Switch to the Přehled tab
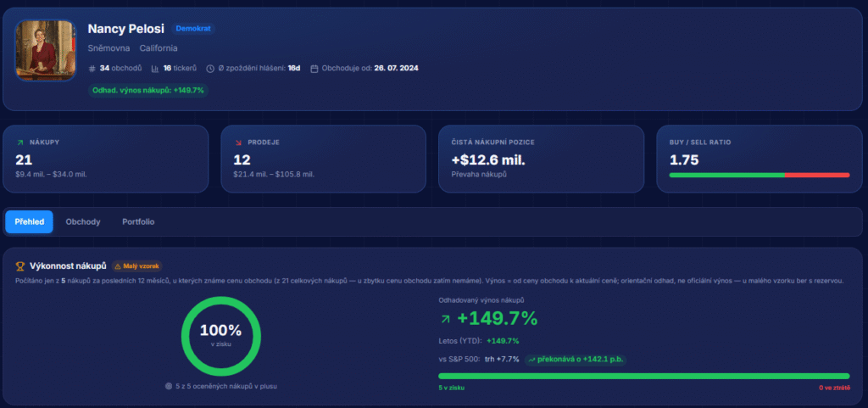The width and height of the screenshot is (868, 408). click(x=30, y=222)
